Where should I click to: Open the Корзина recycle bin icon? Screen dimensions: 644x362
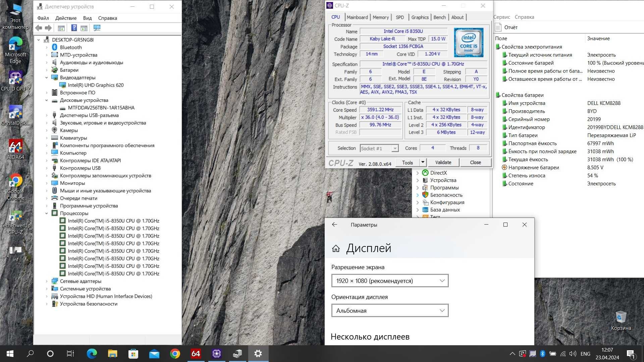621,321
